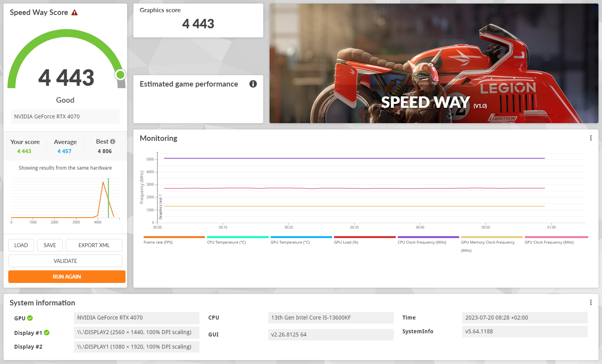Click the LOAD button

pos(21,245)
